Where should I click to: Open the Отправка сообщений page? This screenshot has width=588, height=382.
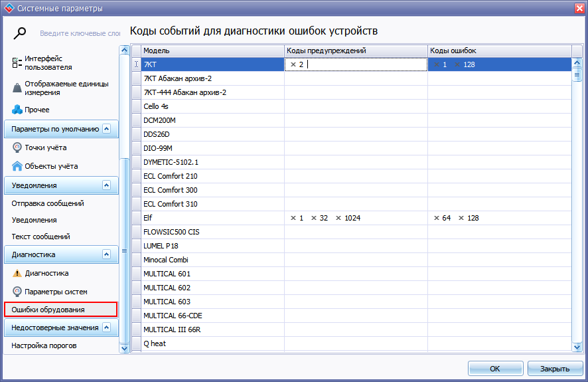click(x=48, y=203)
